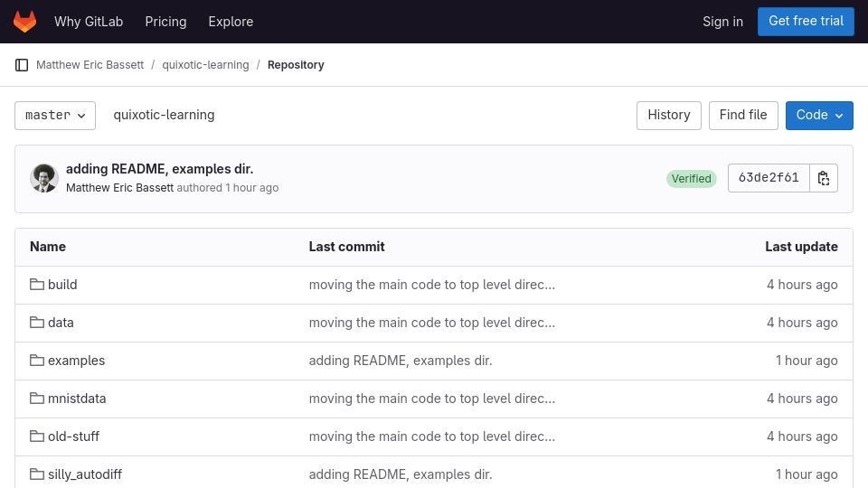Click Name column header
This screenshot has height=488, width=868.
48,247
